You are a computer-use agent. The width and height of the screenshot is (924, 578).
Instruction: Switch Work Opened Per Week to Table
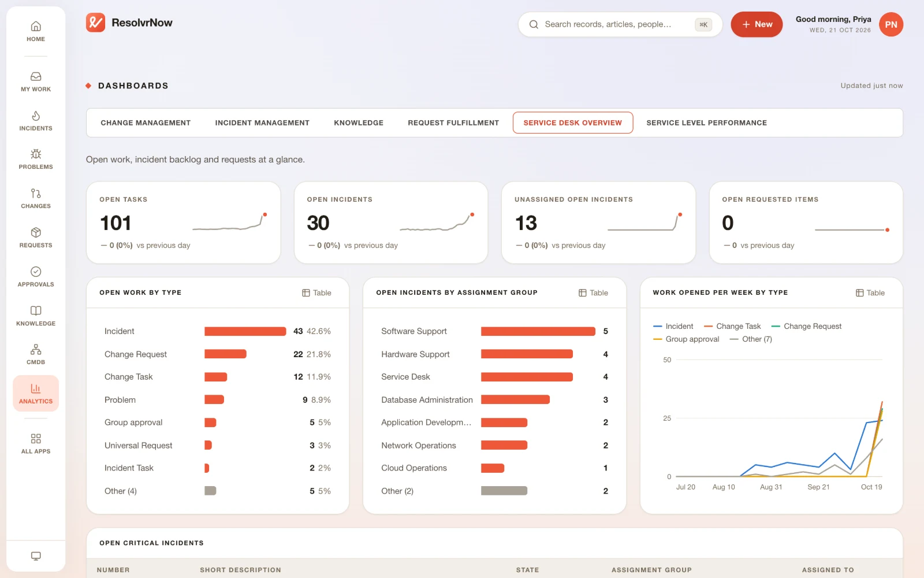pos(870,293)
